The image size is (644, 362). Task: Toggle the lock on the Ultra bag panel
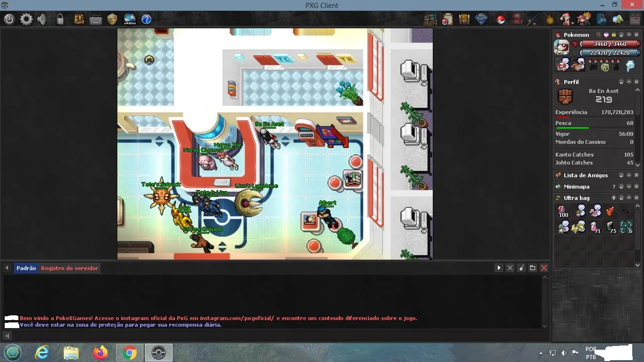pos(621,198)
